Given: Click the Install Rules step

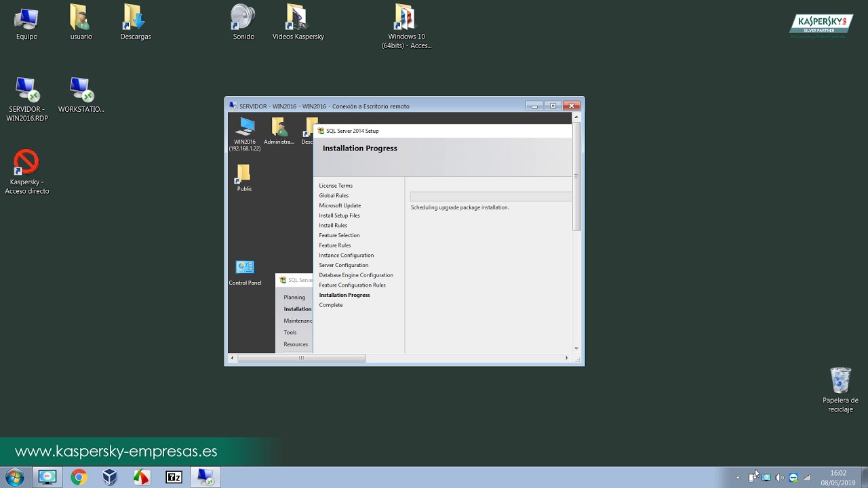Looking at the screenshot, I should click(x=333, y=225).
